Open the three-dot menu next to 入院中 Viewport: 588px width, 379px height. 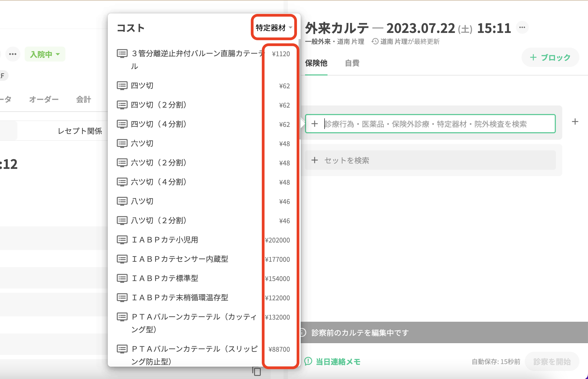coord(13,54)
